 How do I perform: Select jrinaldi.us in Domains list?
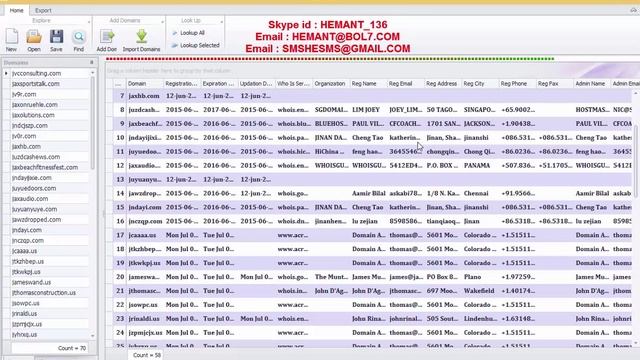click(24, 313)
